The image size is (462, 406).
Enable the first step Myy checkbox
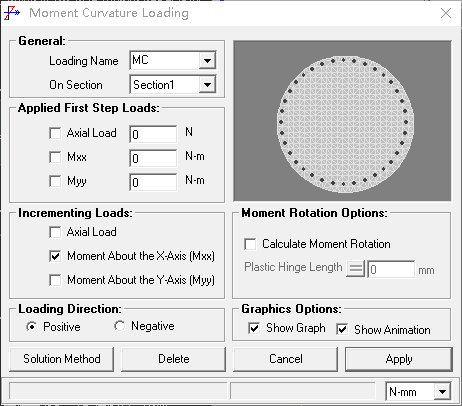coord(55,181)
